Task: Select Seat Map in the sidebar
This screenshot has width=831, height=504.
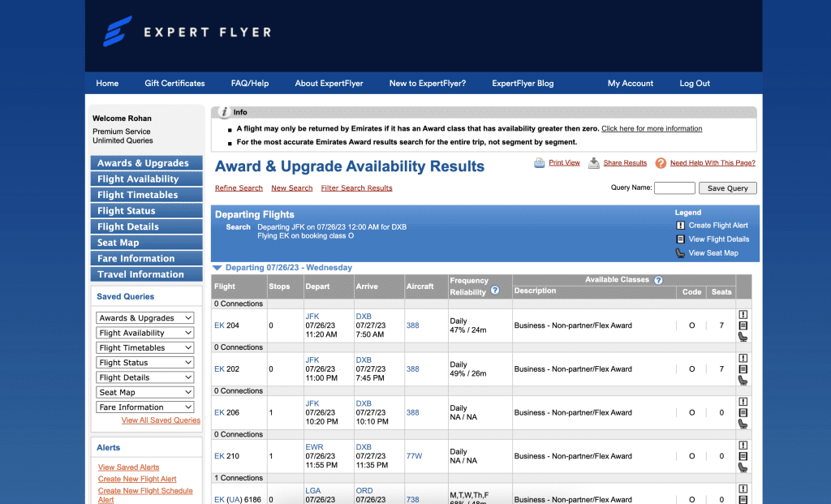Action: click(146, 242)
